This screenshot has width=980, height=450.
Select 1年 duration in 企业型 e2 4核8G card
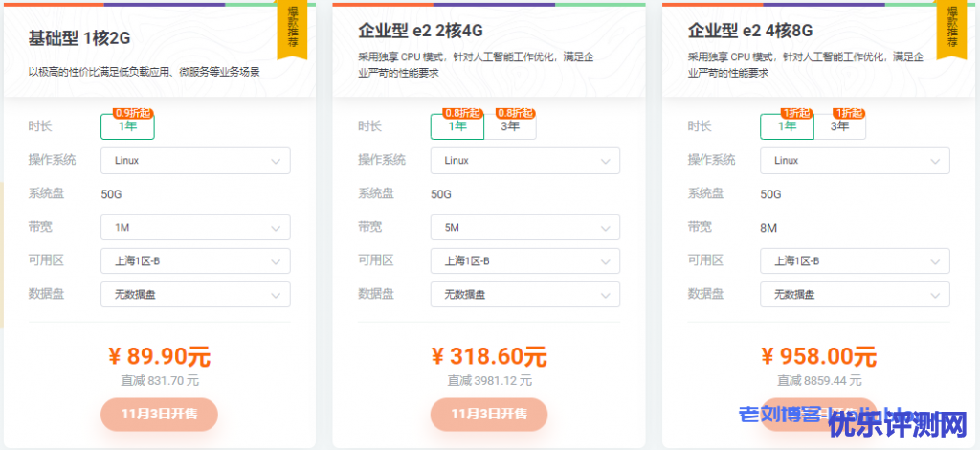[787, 126]
